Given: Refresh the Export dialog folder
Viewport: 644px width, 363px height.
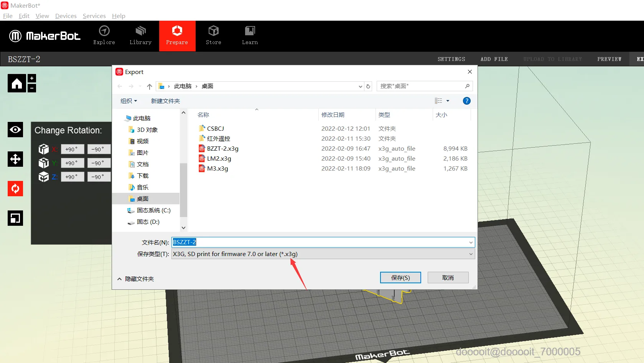Looking at the screenshot, I should point(368,86).
